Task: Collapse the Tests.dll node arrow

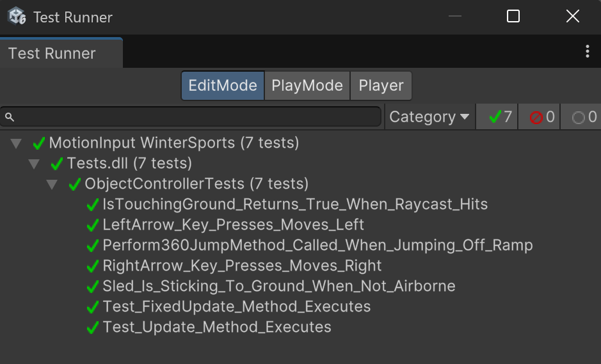Action: point(34,164)
